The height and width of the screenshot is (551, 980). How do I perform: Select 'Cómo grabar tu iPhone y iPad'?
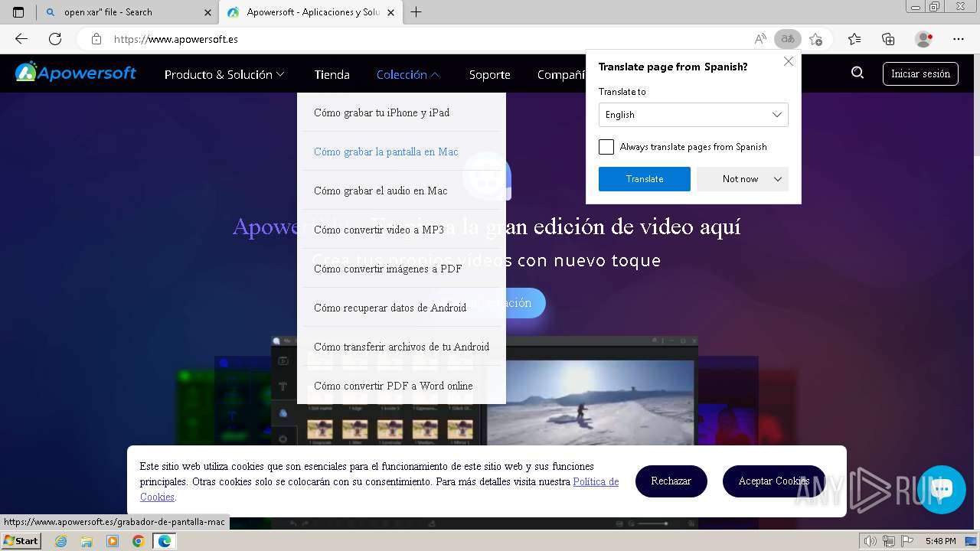tap(401, 112)
